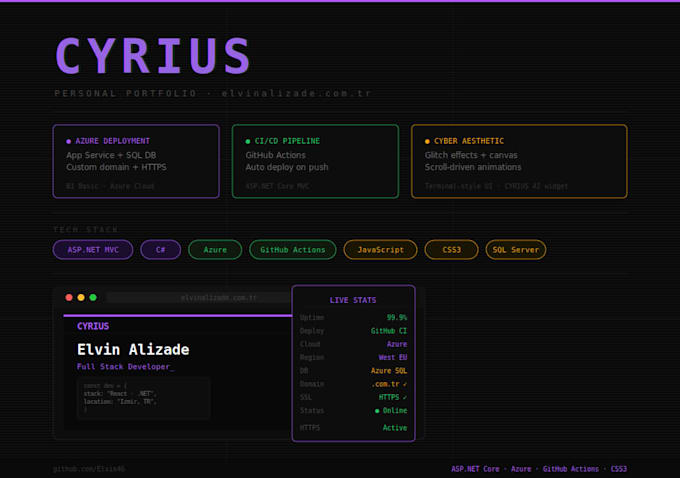Click the Full Stack Developer tagline
Screen dimensions: 680x478
[x=125, y=367]
